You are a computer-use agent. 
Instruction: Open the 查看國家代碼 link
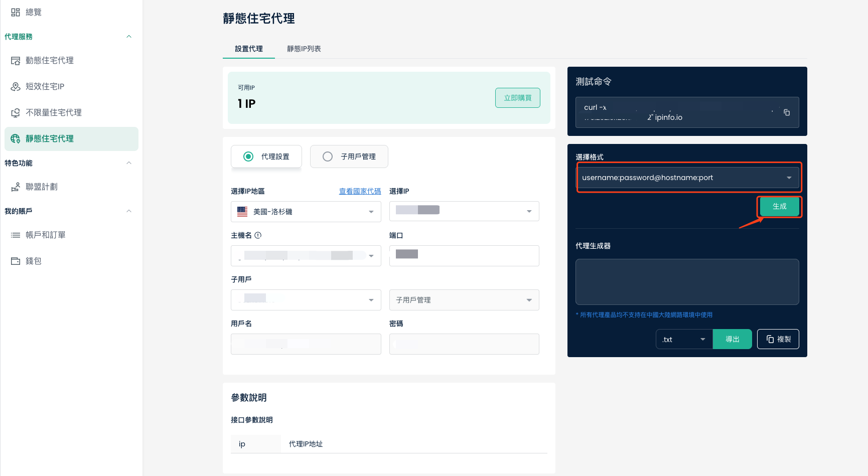coord(360,191)
